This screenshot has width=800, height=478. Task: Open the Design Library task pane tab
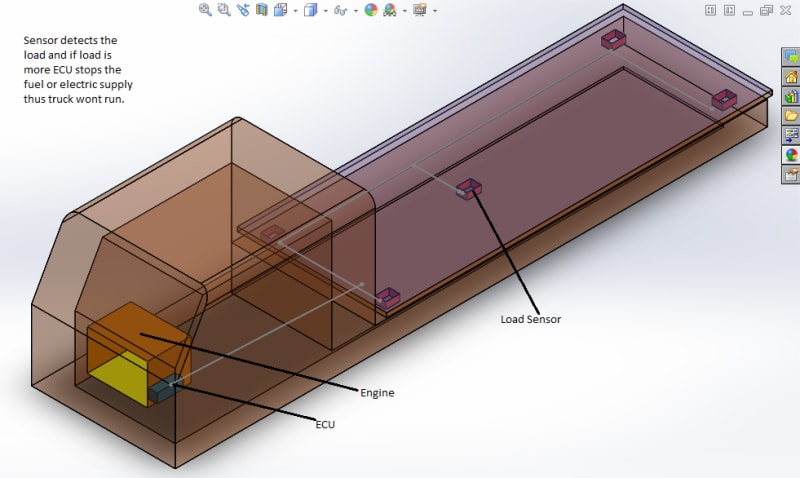[791, 96]
